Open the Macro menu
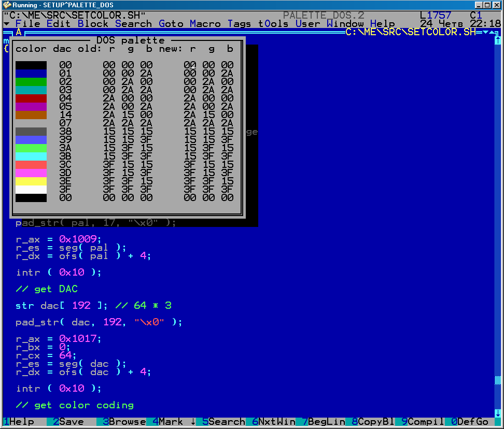The height and width of the screenshot is (429, 504). [x=204, y=24]
